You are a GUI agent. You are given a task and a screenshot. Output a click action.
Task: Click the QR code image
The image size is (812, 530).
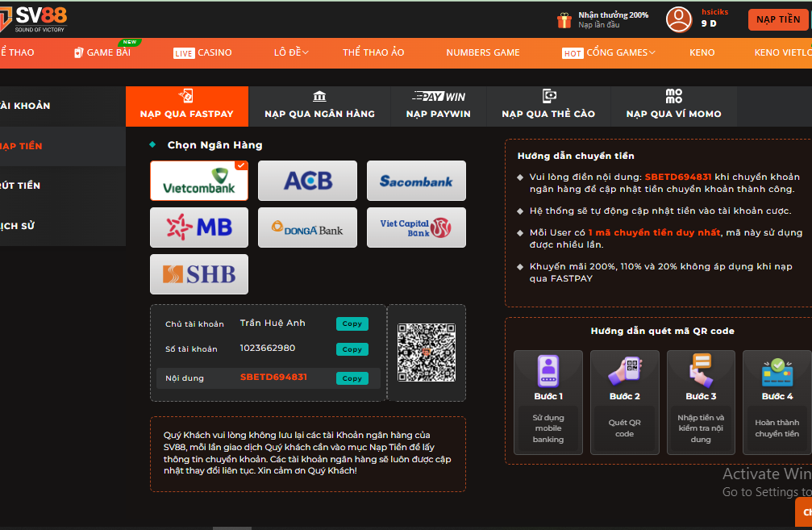427,353
